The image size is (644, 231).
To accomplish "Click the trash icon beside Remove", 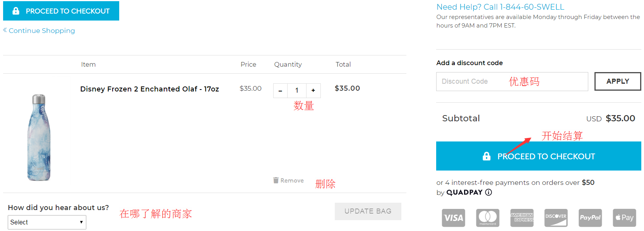I will 276,180.
